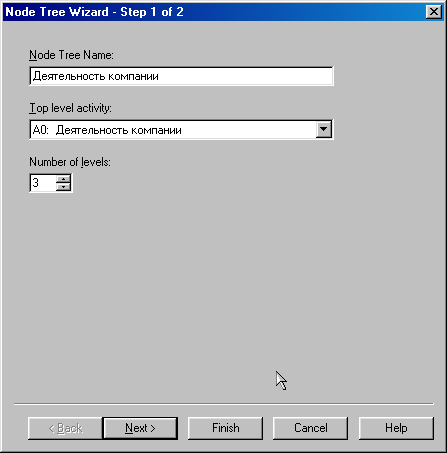Click the Node Tree Name text field

[181, 76]
